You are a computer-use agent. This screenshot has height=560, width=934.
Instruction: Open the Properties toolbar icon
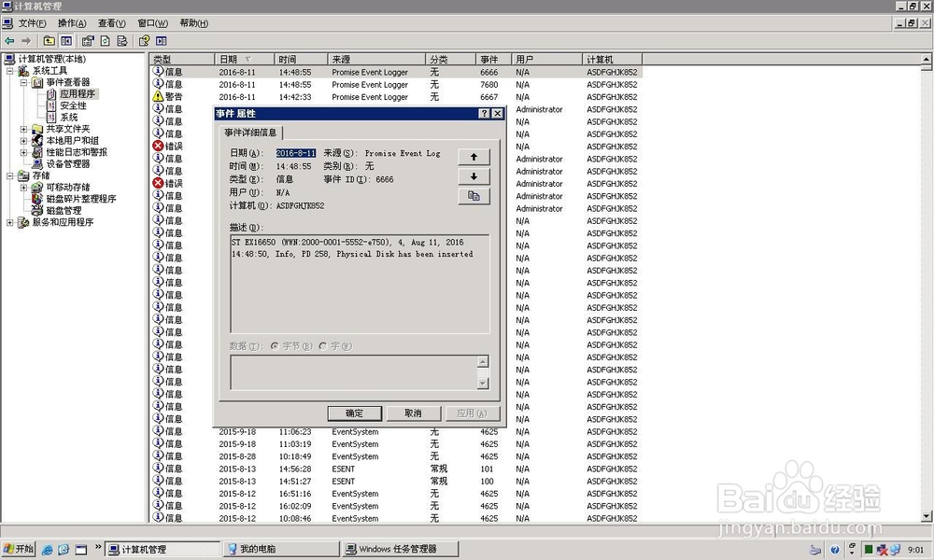click(x=88, y=41)
